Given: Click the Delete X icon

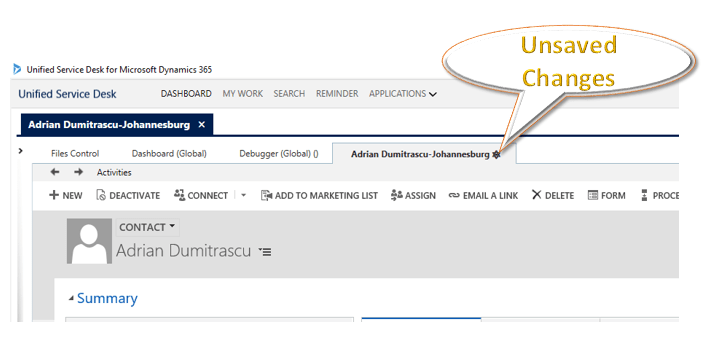Looking at the screenshot, I should pyautogui.click(x=536, y=194).
